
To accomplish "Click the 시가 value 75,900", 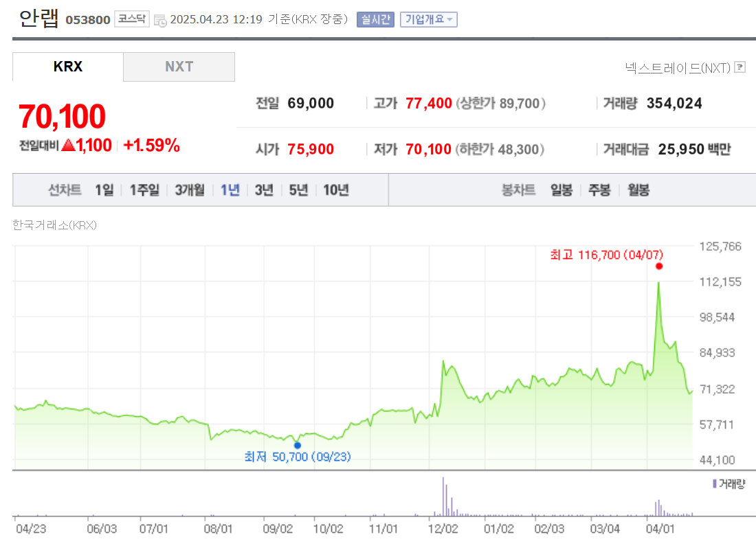I will click(311, 149).
